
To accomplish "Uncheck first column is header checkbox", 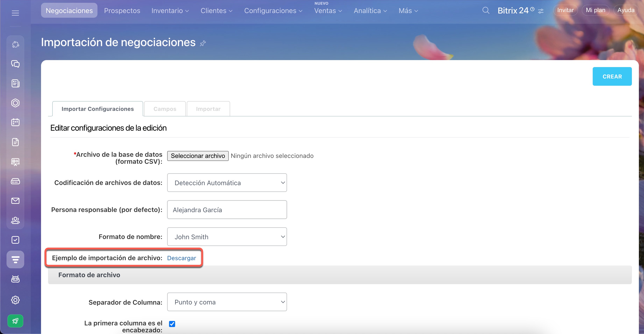I will [172, 324].
